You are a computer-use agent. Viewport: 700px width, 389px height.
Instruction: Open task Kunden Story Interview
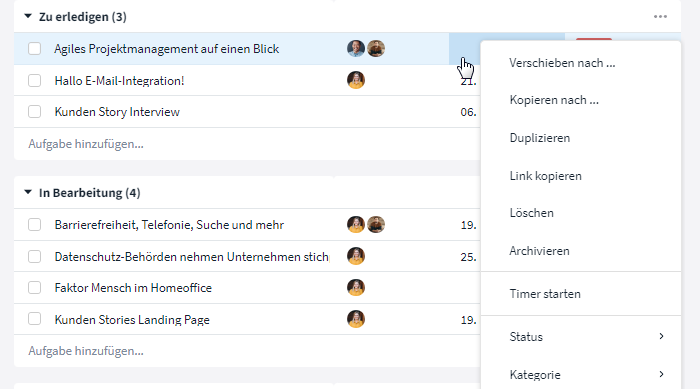pos(117,112)
